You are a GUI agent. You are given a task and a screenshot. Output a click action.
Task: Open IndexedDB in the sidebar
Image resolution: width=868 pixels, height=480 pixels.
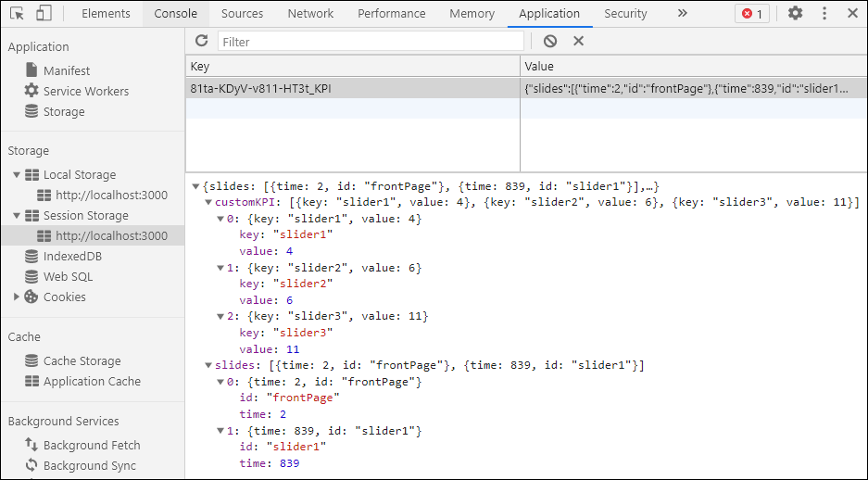pyautogui.click(x=72, y=257)
